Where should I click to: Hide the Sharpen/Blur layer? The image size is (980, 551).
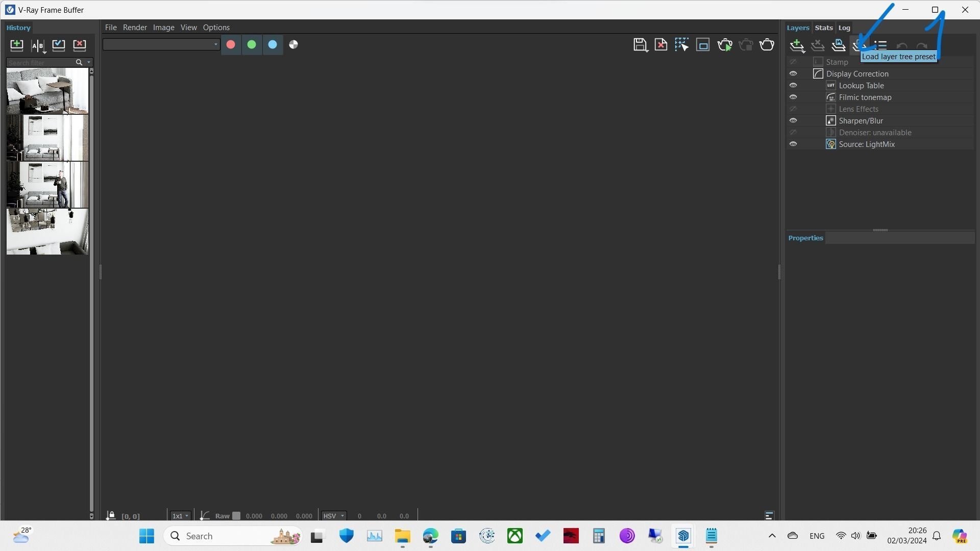coord(793,121)
